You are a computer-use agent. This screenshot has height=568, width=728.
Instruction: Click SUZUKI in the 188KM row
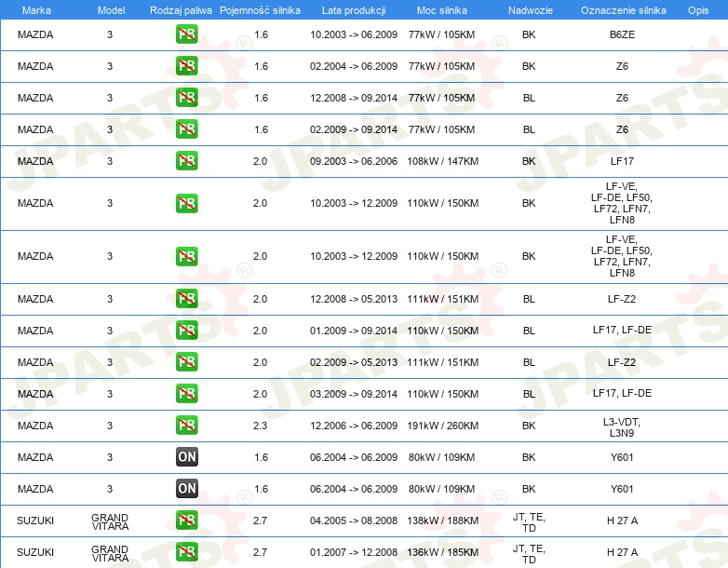[35, 521]
